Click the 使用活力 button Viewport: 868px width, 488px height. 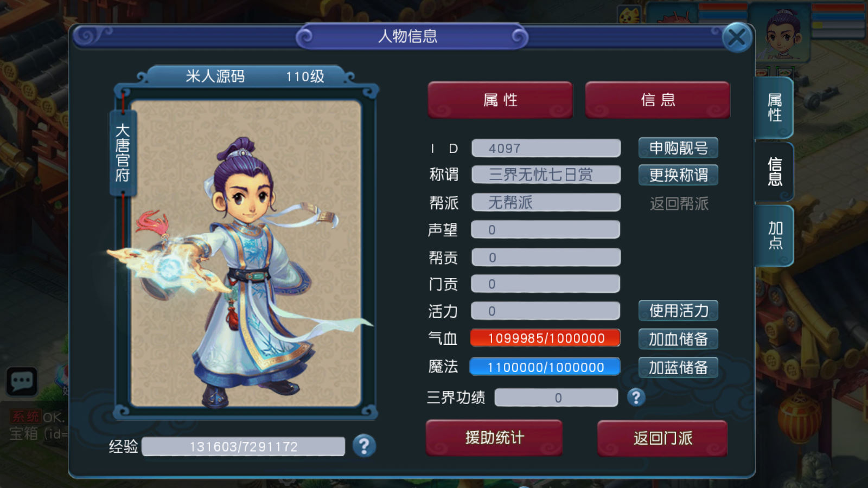tap(678, 311)
